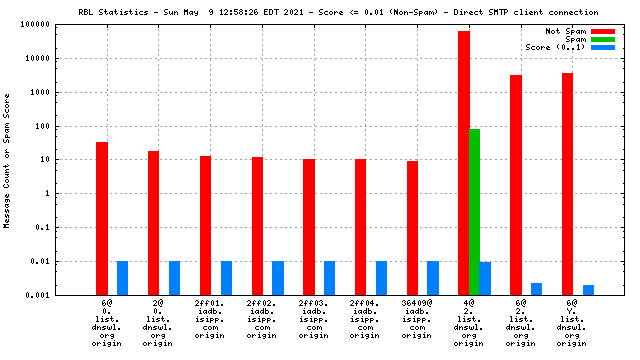Click the red bar for 2@0.list.dnswl.org
The width and height of the screenshot is (640, 360).
153,223
